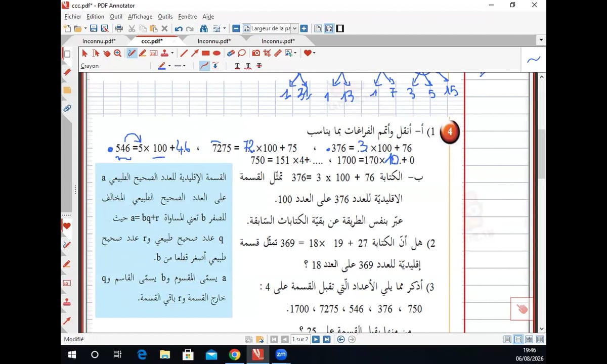607x364 pixels.
Task: Toggle the pan-mode hand button in document corner
Action: [x=522, y=309]
